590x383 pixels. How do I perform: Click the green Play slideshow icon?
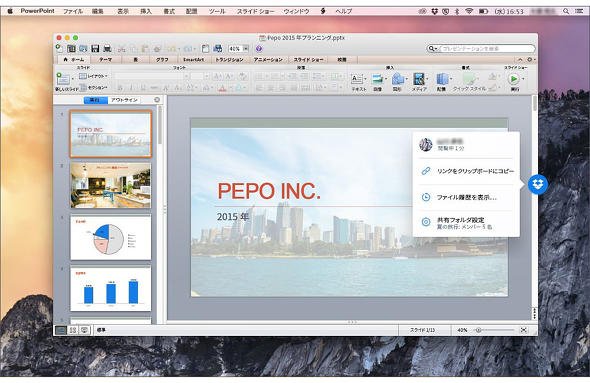(513, 79)
